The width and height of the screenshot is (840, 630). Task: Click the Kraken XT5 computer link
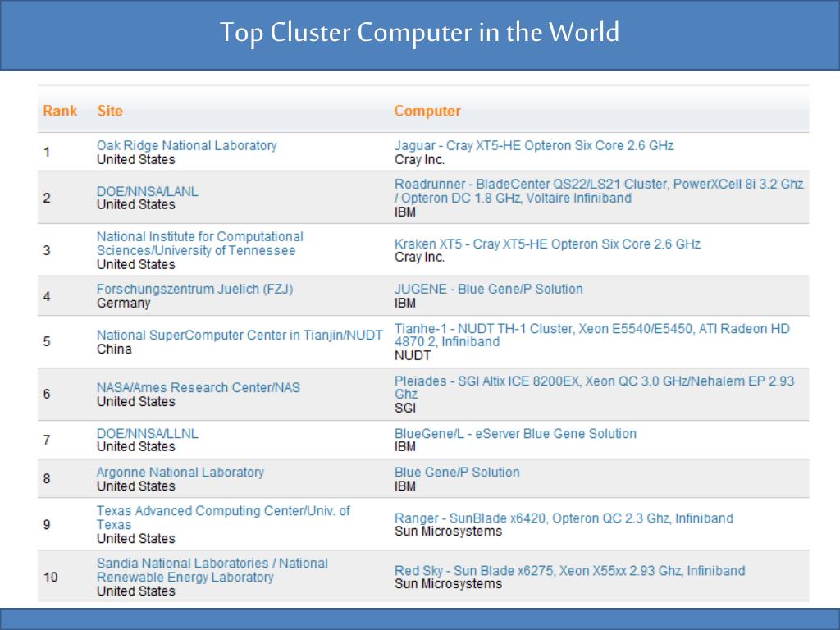coord(547,244)
